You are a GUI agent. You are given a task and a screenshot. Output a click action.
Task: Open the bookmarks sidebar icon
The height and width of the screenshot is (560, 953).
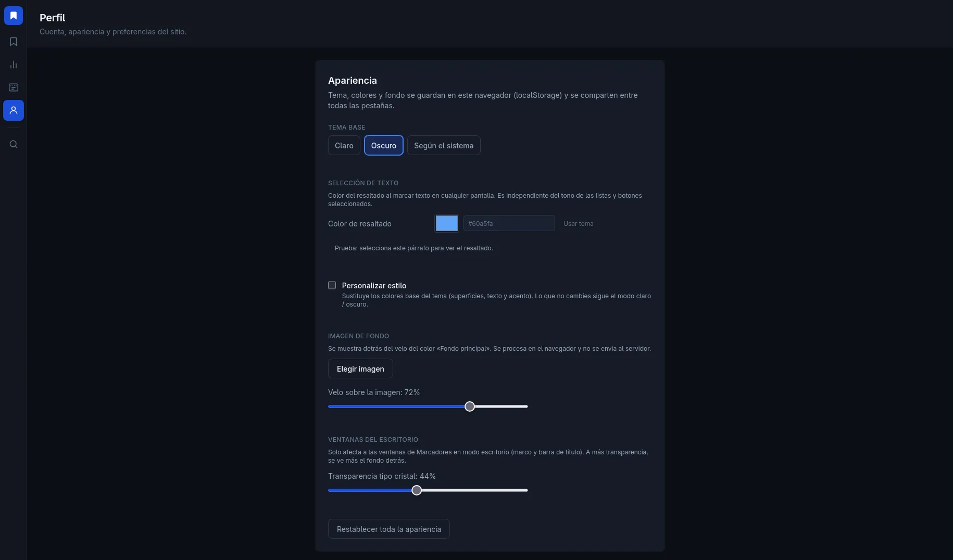tap(14, 42)
